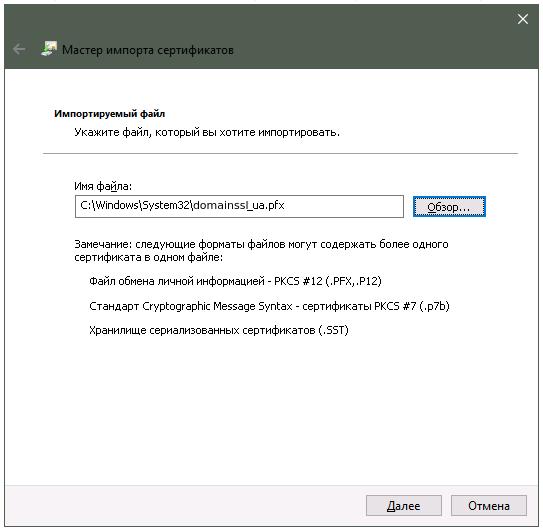Viewport: 543px width, 531px height.
Task: Click the PKCS #12 (.PFX,.P12) format line
Action: (x=235, y=281)
